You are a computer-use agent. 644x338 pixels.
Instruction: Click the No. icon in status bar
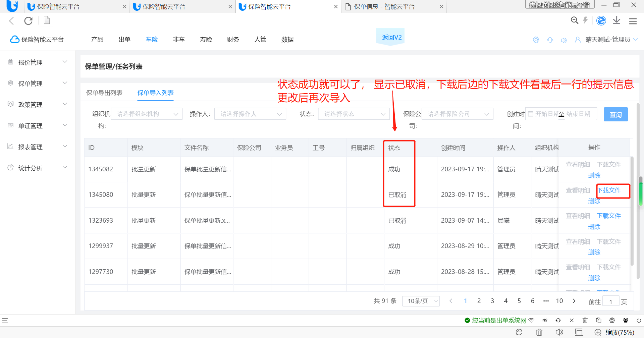click(545, 320)
